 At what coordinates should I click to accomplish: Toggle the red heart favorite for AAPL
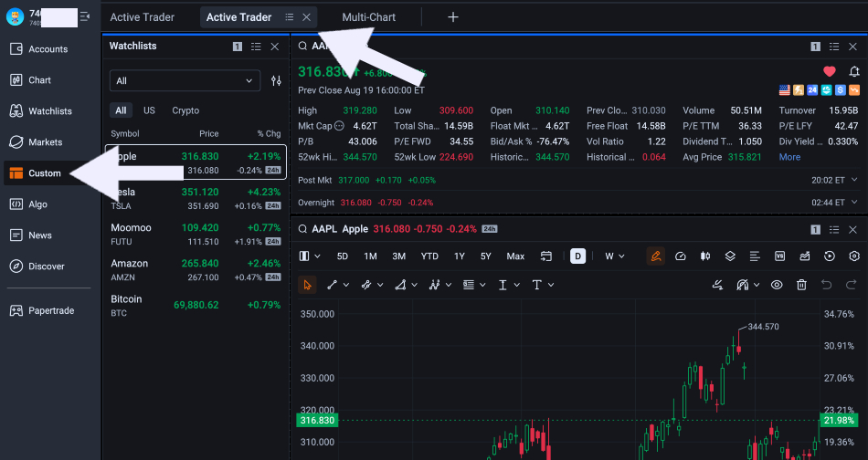[x=830, y=71]
